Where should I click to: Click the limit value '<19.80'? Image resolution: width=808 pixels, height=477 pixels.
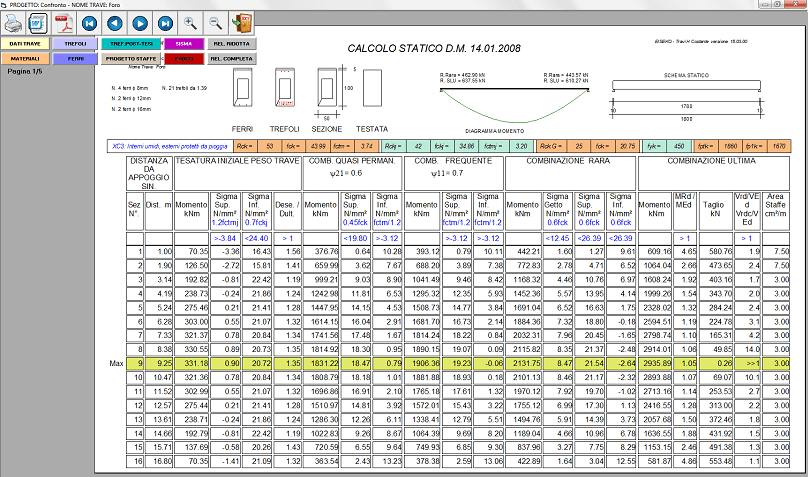(355, 238)
